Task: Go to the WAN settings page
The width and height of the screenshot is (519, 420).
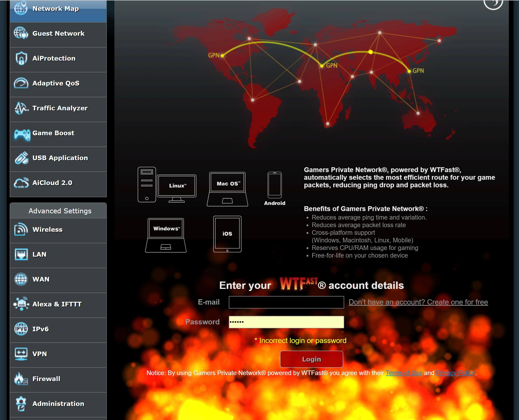Action: point(41,279)
